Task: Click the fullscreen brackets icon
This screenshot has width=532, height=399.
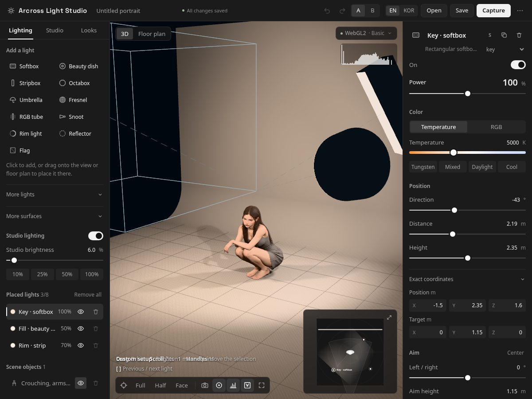Action: click(262, 385)
